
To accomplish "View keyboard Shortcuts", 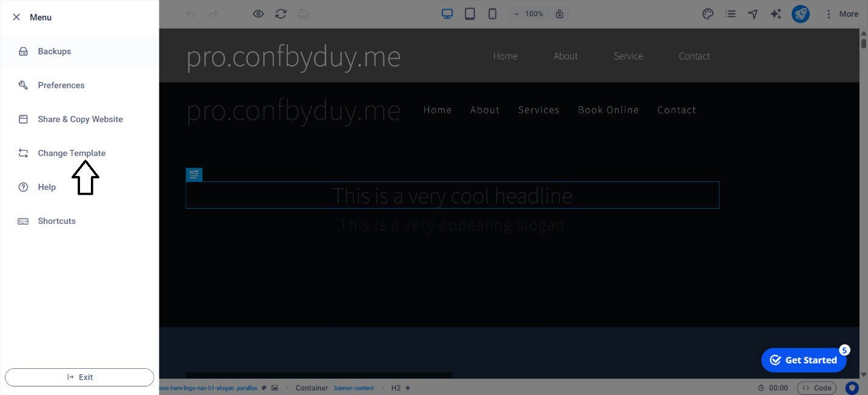I will [x=56, y=221].
